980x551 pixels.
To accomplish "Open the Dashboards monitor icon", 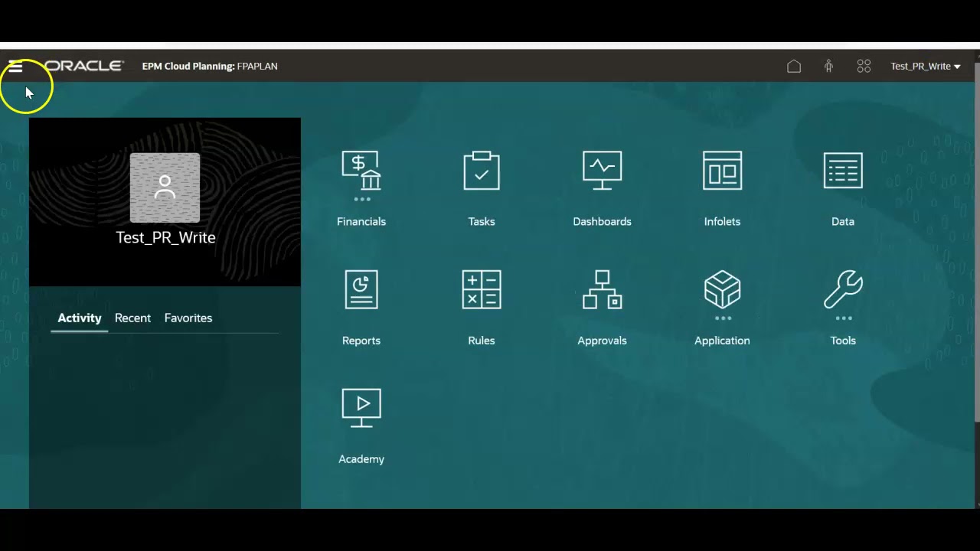I will pos(602,170).
